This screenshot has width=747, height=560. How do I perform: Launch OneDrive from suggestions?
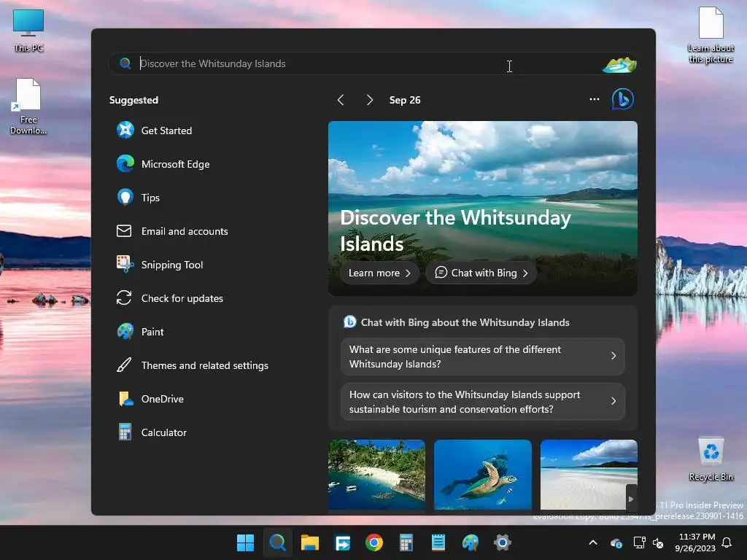click(x=150, y=399)
